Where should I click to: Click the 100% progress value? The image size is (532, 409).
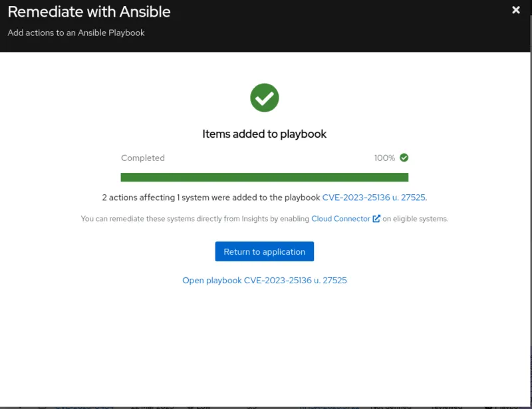click(x=384, y=158)
